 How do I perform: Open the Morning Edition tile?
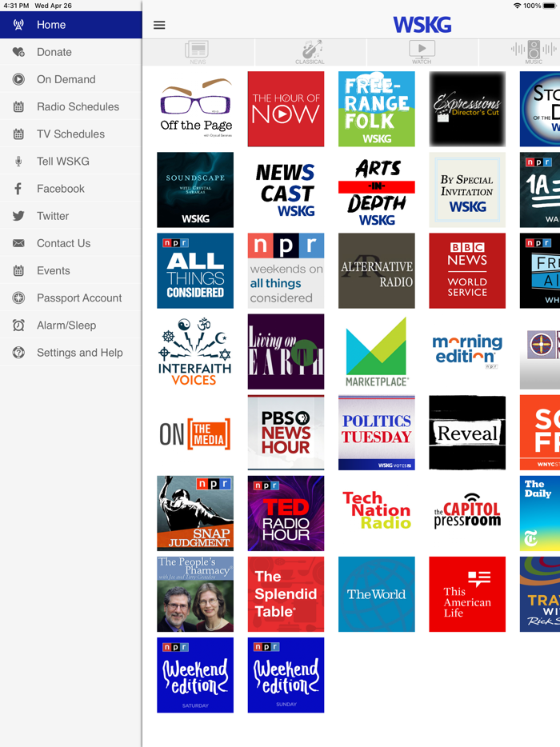(x=467, y=352)
